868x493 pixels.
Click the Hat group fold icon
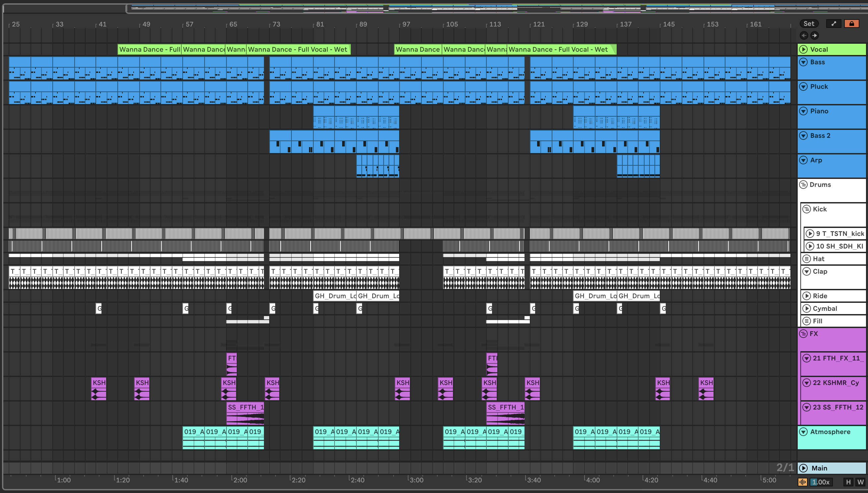pyautogui.click(x=807, y=259)
